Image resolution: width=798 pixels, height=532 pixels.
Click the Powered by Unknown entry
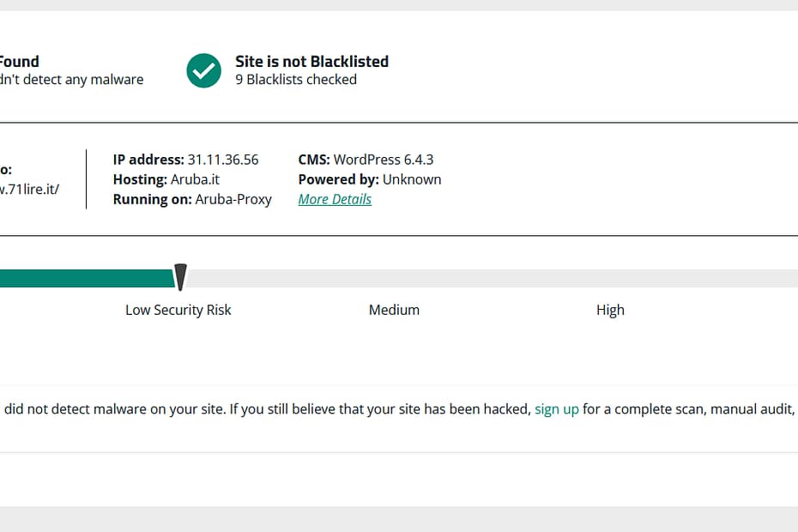point(370,179)
